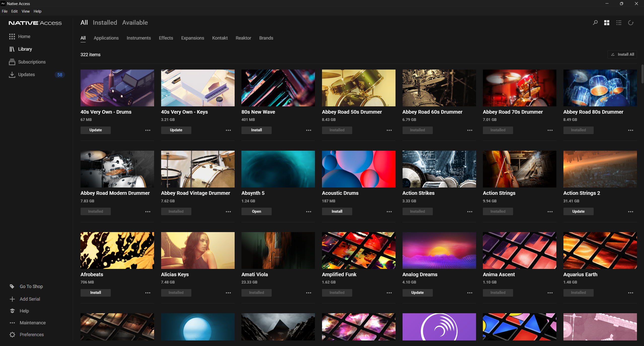Open more options for Acoustic Drums
This screenshot has height=346, width=644.
pyautogui.click(x=389, y=212)
